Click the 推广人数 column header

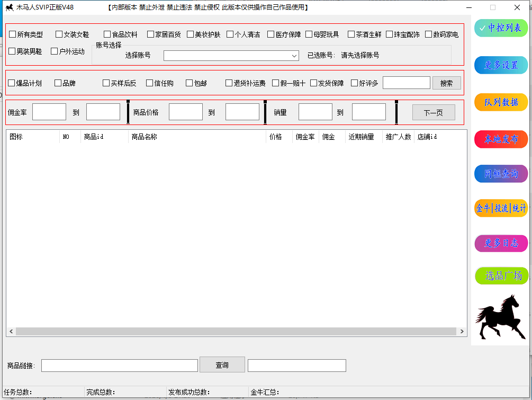point(398,137)
